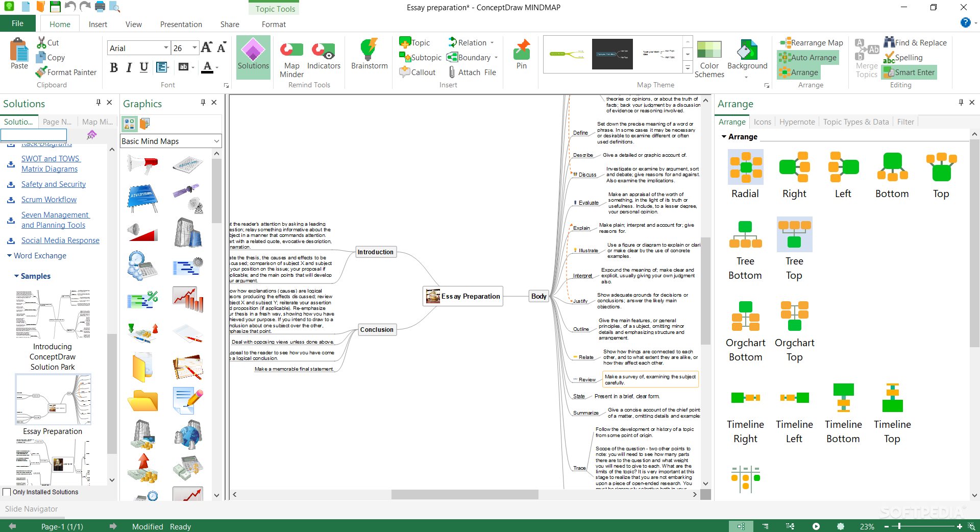Image resolution: width=980 pixels, height=532 pixels.
Task: Open the Solutions ribbon button
Action: coord(253,56)
